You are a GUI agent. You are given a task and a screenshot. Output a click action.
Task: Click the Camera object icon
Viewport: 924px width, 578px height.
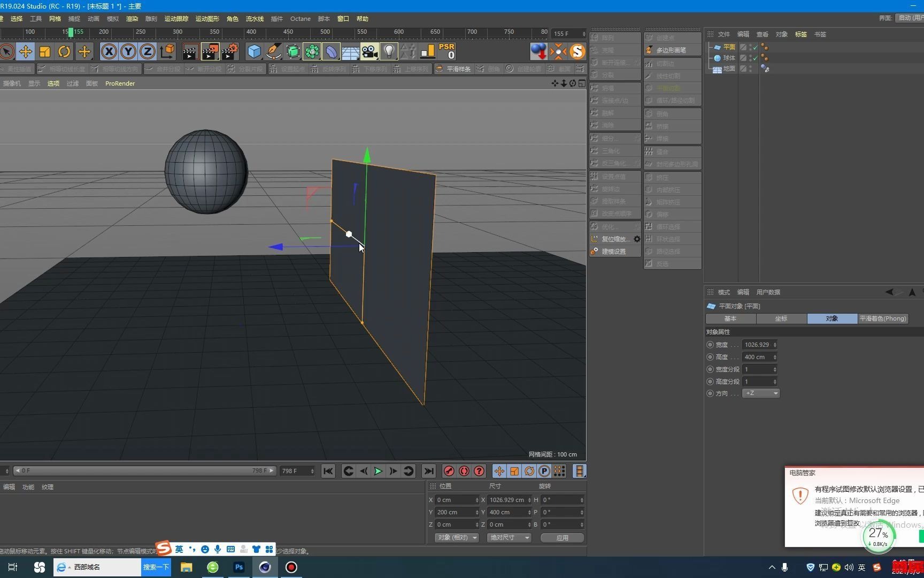369,52
